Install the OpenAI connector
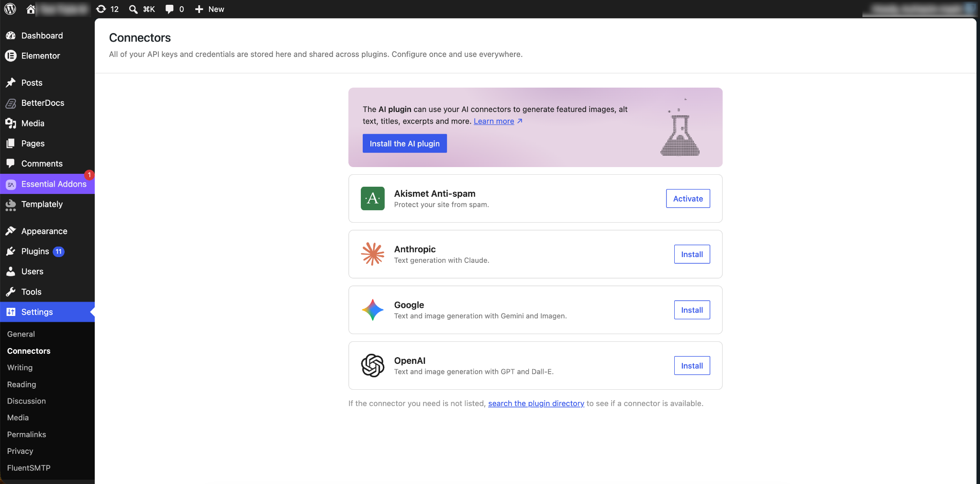 tap(692, 366)
